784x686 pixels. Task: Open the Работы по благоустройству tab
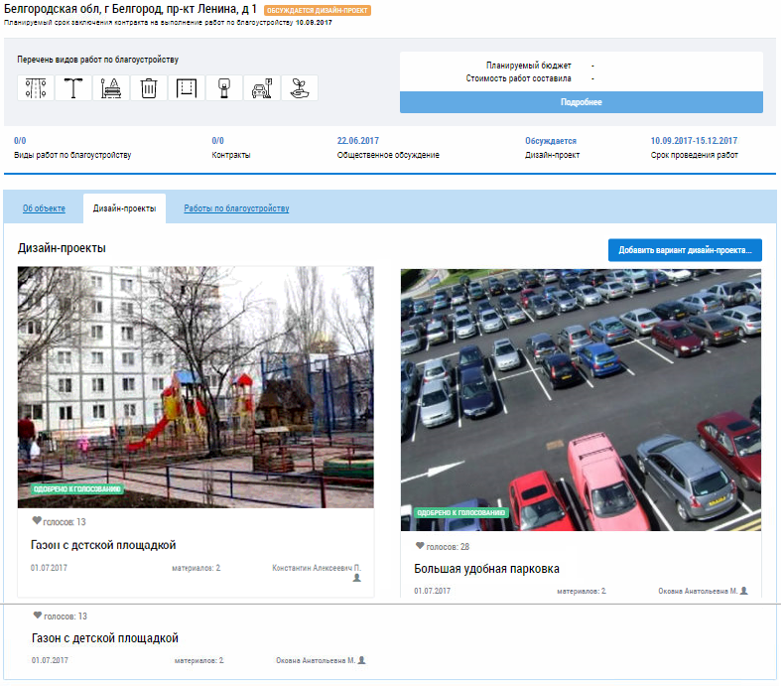coord(236,208)
